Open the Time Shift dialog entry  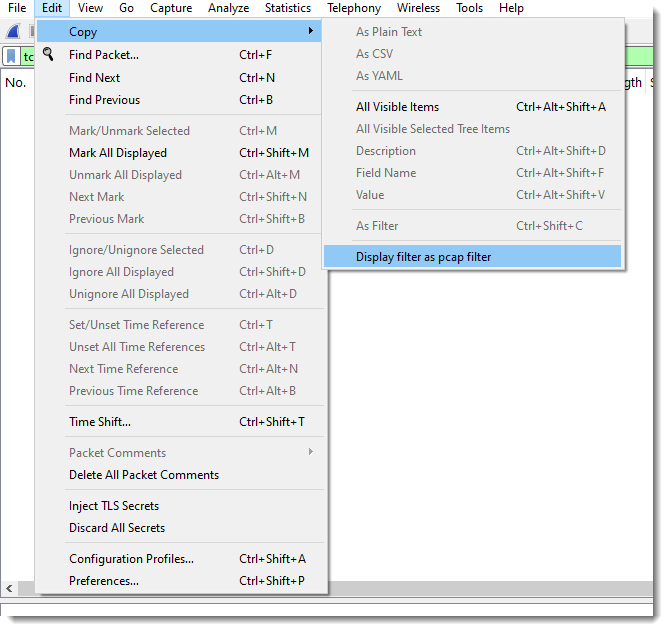99,422
